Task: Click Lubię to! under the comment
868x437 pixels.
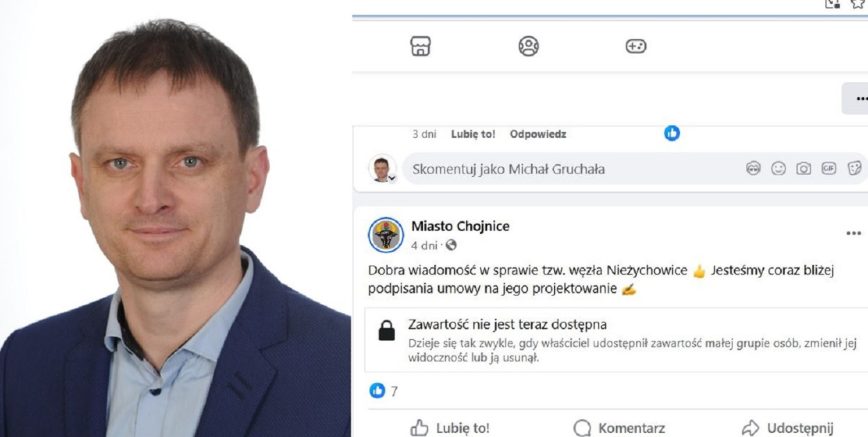Action: [x=473, y=135]
